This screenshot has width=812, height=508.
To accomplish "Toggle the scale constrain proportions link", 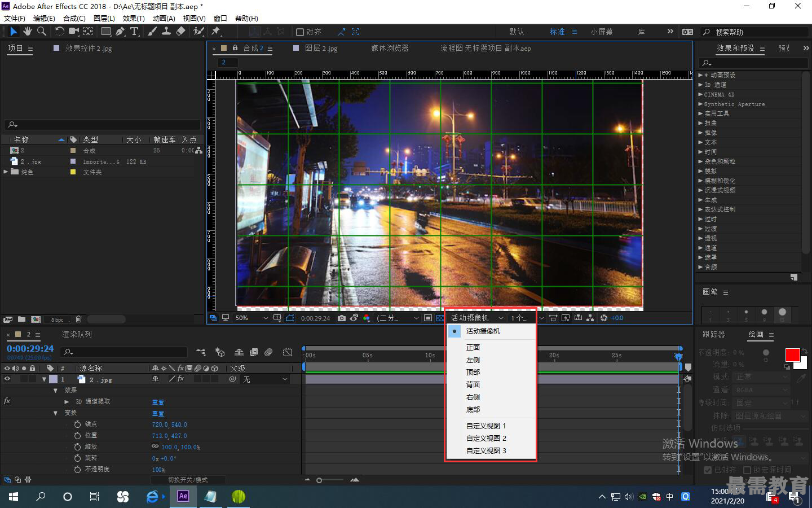I will (155, 446).
